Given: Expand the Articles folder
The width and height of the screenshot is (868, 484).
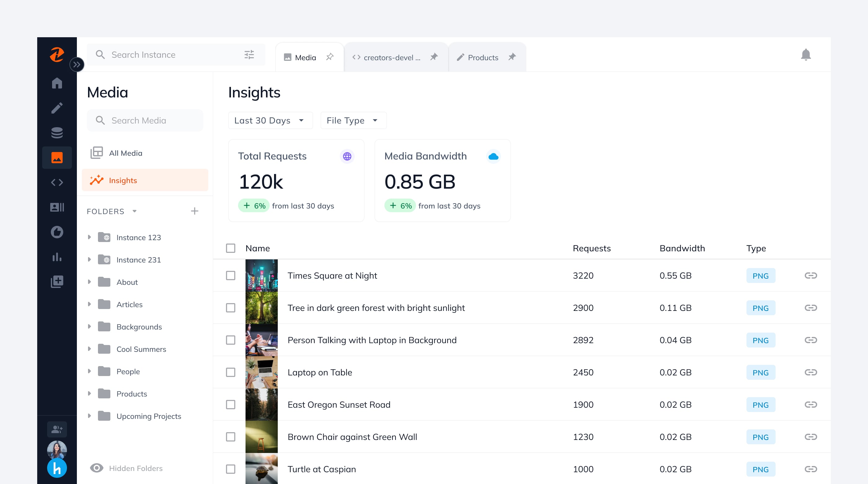Looking at the screenshot, I should pyautogui.click(x=89, y=304).
